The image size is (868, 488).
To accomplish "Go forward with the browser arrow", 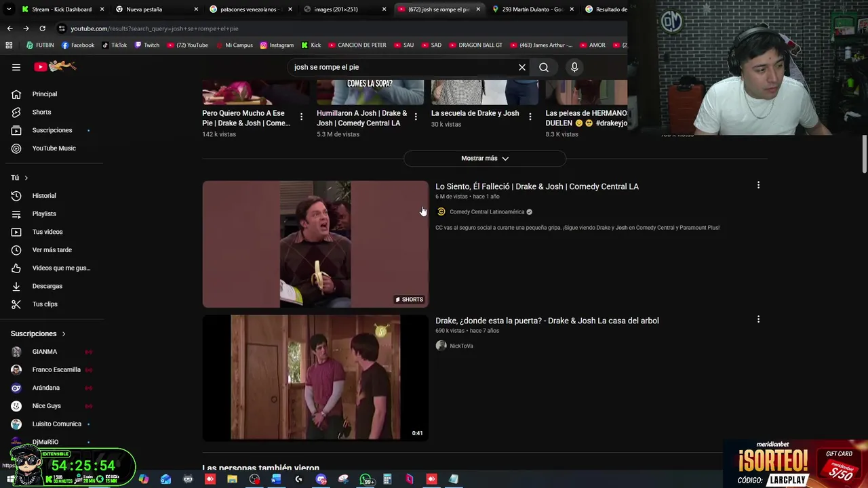I will coord(26,28).
